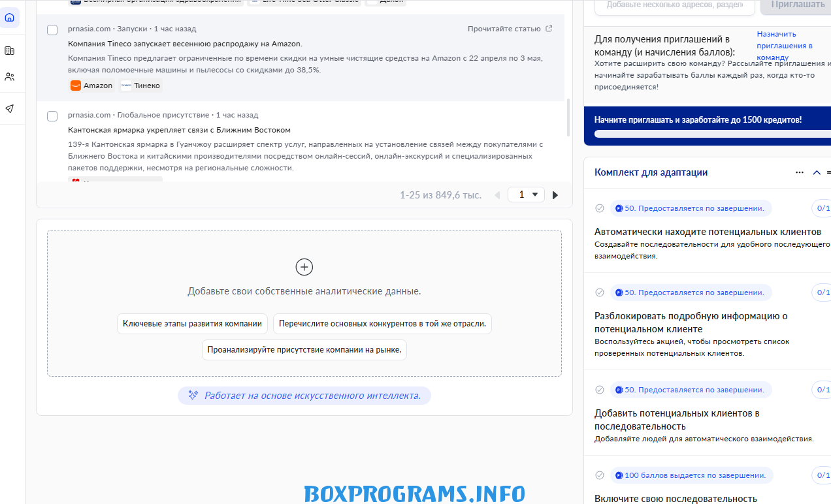Check the Tineco spring sale article checkbox

coord(52,30)
